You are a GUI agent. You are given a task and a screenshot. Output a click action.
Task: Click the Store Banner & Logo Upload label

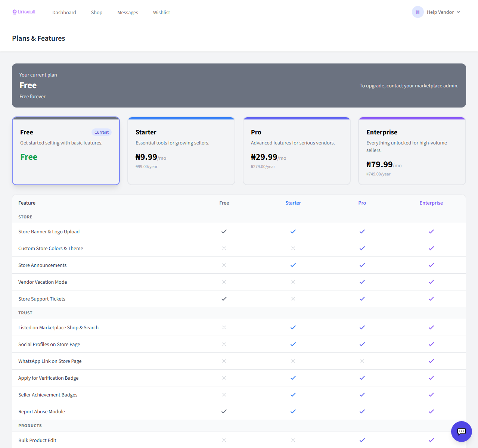(49, 231)
